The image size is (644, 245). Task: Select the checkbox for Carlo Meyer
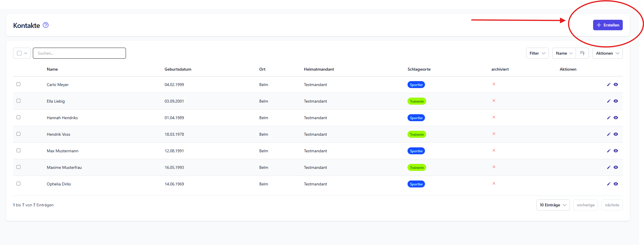[x=19, y=84]
